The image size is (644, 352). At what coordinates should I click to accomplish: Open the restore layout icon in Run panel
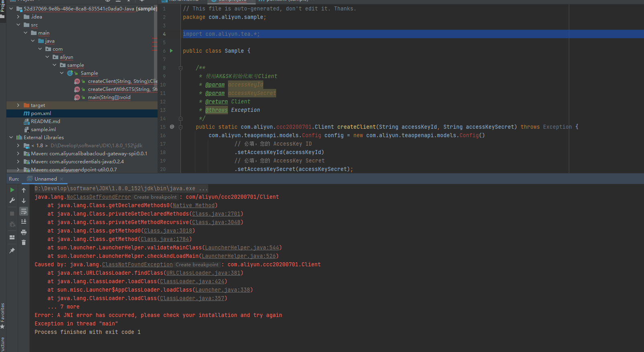pyautogui.click(x=12, y=237)
